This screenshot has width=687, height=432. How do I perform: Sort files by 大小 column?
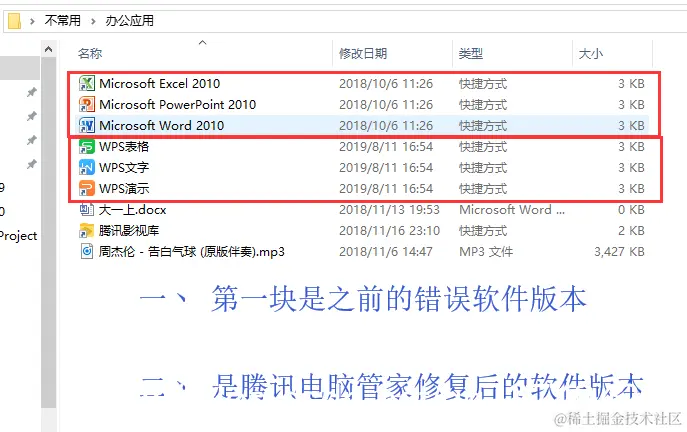[591, 53]
